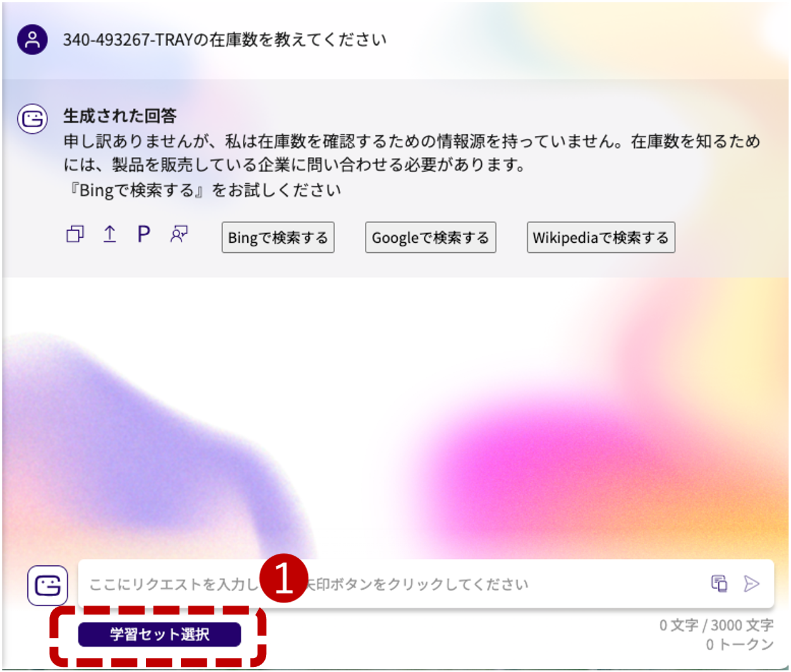
Task: Click the paste template icon in input box
Action: [x=719, y=583]
